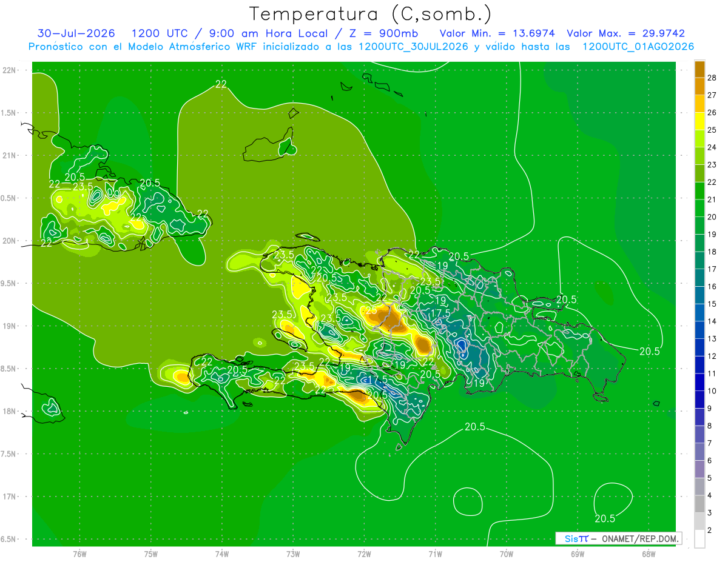Select the 18N latitude axis label
The image size is (728, 562).
[9, 411]
